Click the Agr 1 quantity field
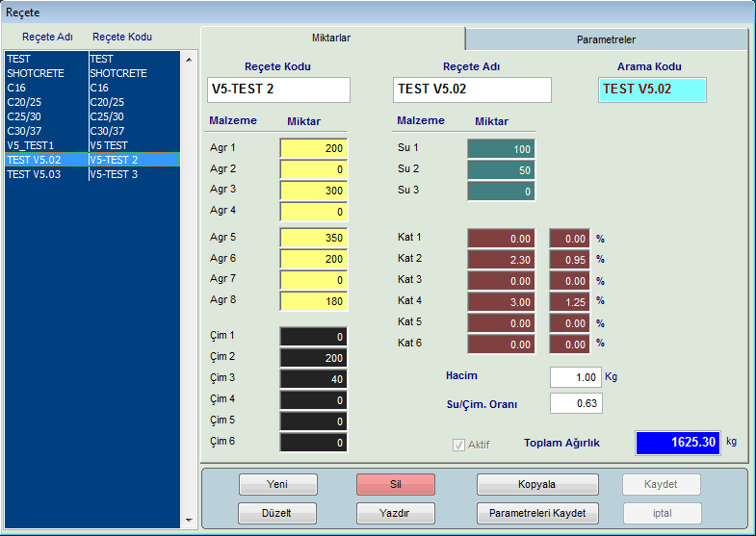This screenshot has width=756, height=536. pyautogui.click(x=313, y=149)
